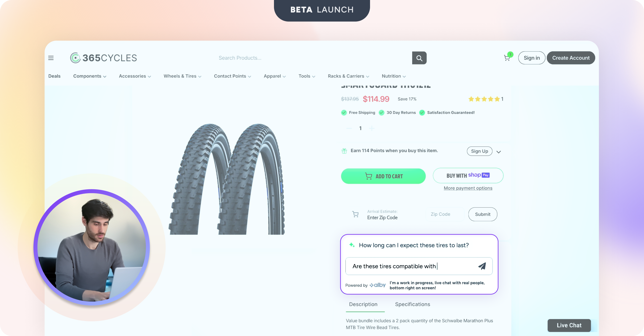644x336 pixels.
Task: Open the Live Chat button
Action: 569,325
